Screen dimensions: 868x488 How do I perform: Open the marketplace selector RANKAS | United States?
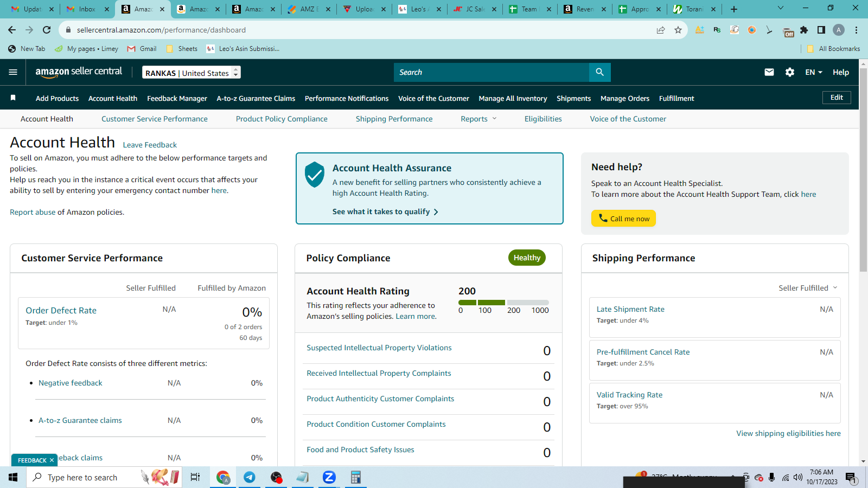192,72
